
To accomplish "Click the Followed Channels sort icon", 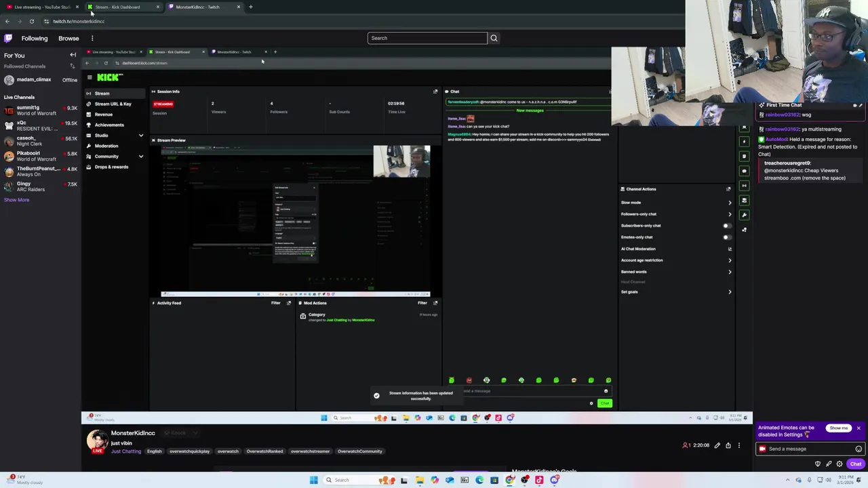I will click(73, 66).
